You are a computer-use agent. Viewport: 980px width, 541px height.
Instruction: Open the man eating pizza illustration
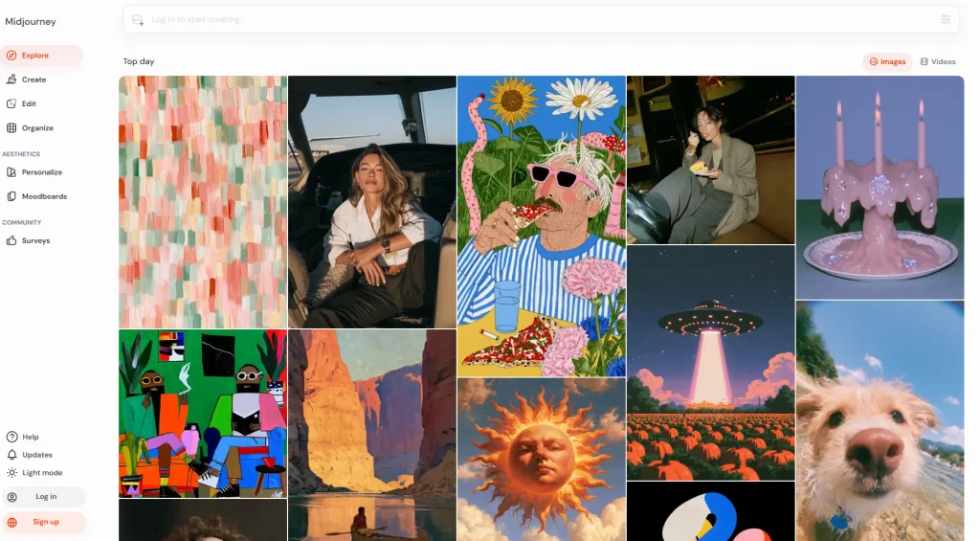[x=542, y=226]
